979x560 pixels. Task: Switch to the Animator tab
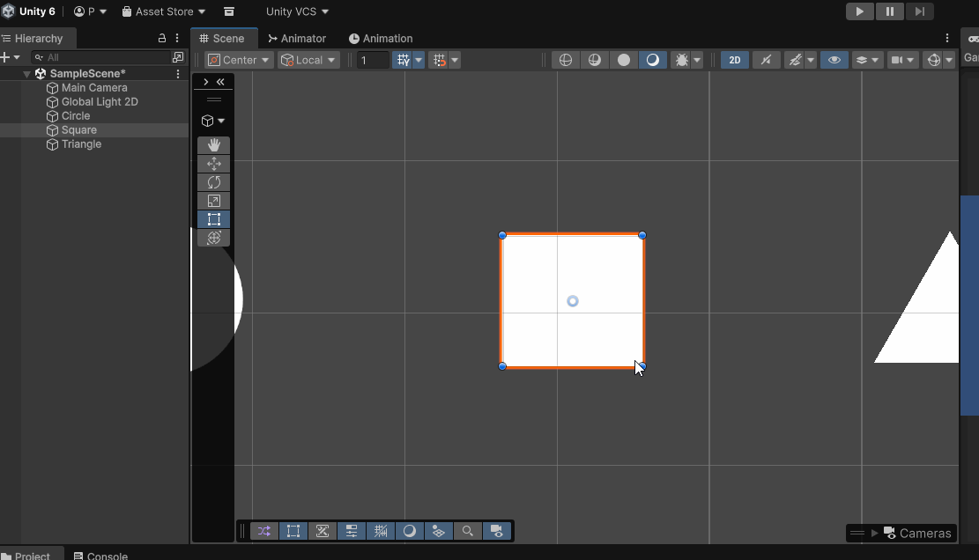point(297,38)
